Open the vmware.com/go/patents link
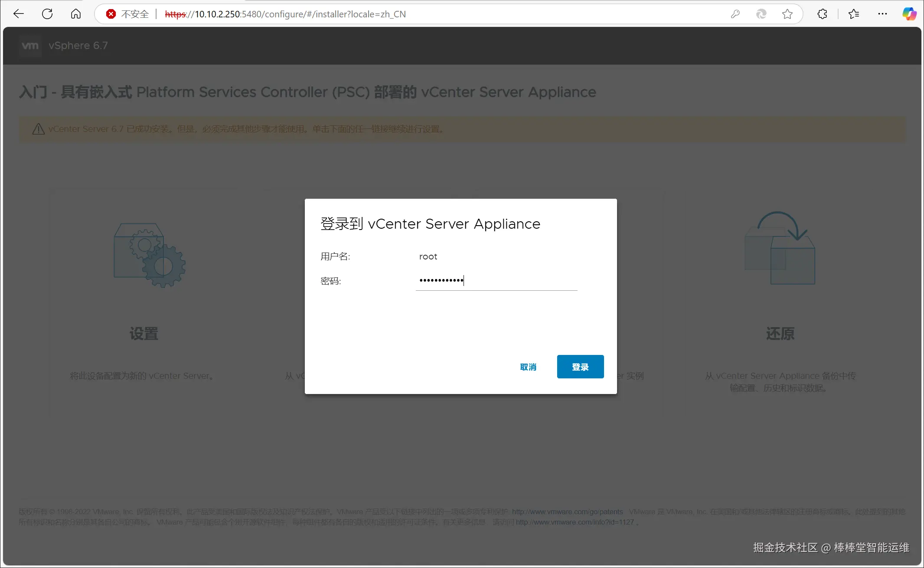This screenshot has height=568, width=924. [x=567, y=512]
